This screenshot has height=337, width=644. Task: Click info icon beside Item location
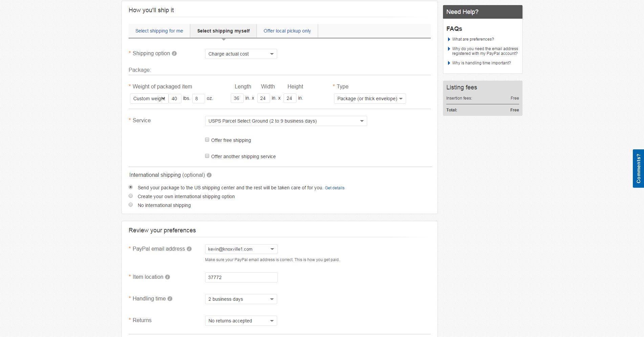point(168,277)
